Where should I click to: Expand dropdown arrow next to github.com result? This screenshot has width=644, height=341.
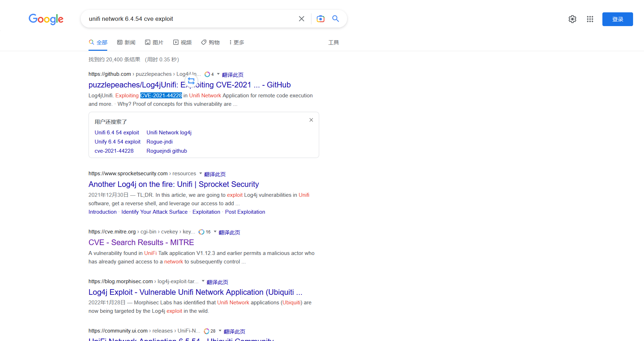tap(218, 74)
